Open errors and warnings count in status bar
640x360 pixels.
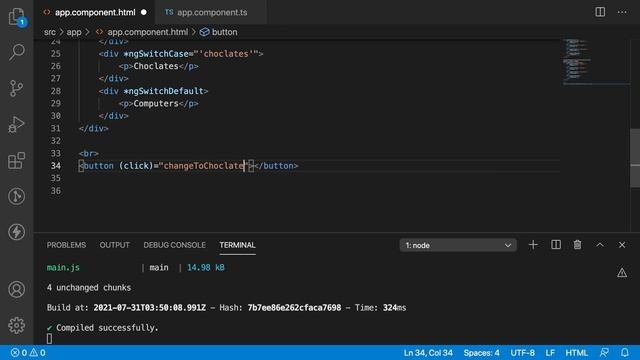tap(28, 353)
